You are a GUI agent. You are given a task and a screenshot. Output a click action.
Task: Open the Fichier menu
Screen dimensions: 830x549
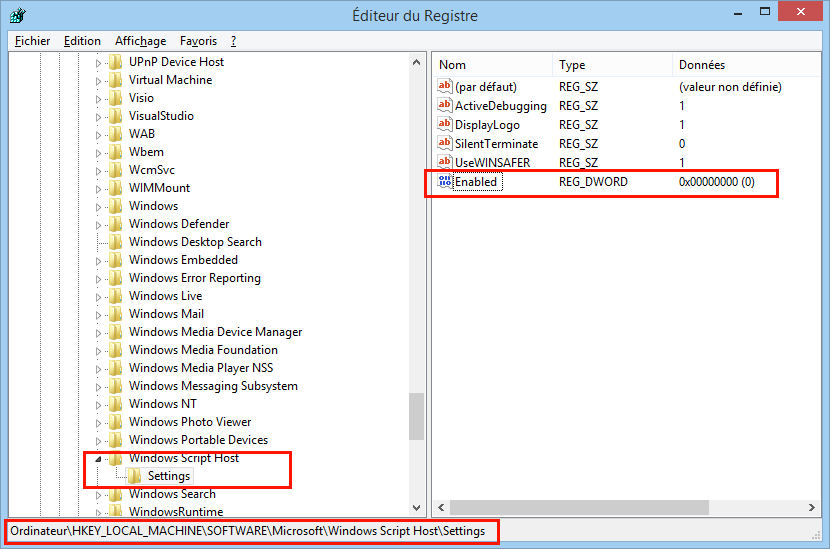click(32, 41)
